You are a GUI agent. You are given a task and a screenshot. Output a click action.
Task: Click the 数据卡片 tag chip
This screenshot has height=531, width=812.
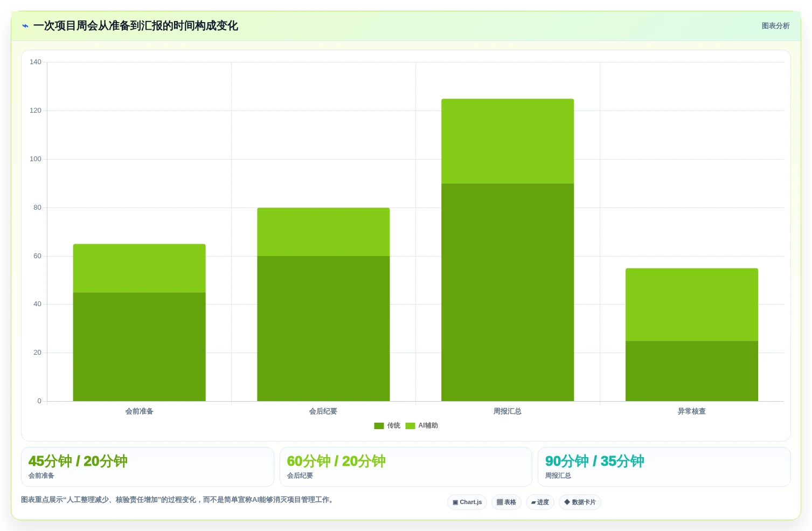580,502
